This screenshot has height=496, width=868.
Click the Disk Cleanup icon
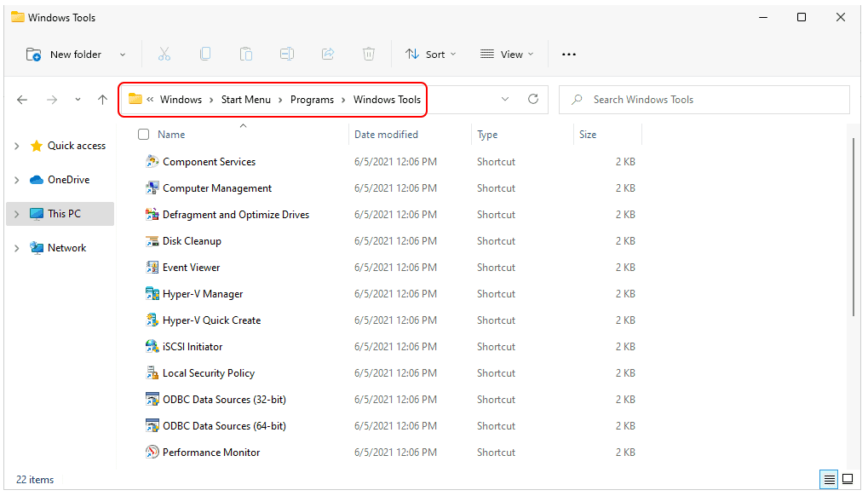152,241
